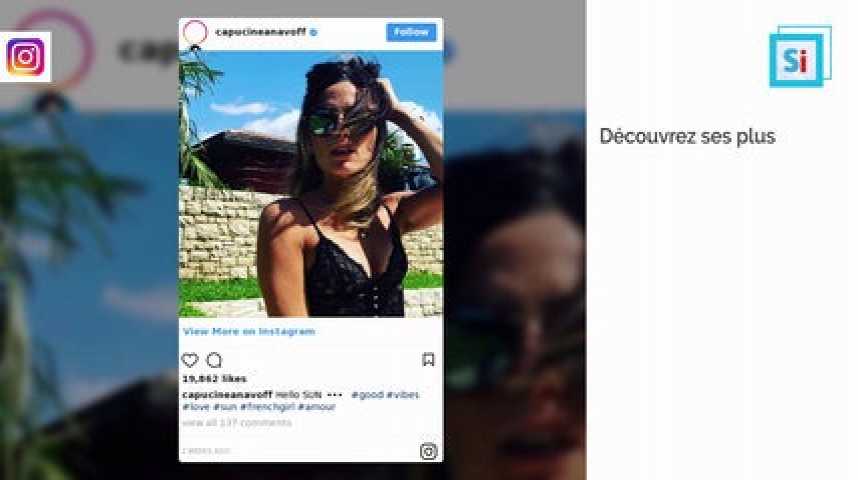Open the capucineanavoff profile avatar circle
The image size is (858, 480).
195,32
